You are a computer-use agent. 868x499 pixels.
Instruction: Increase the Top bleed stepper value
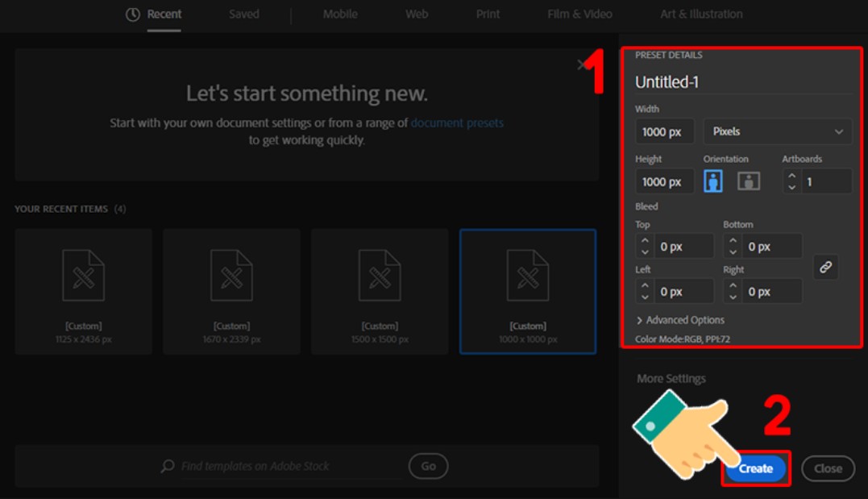[644, 241]
